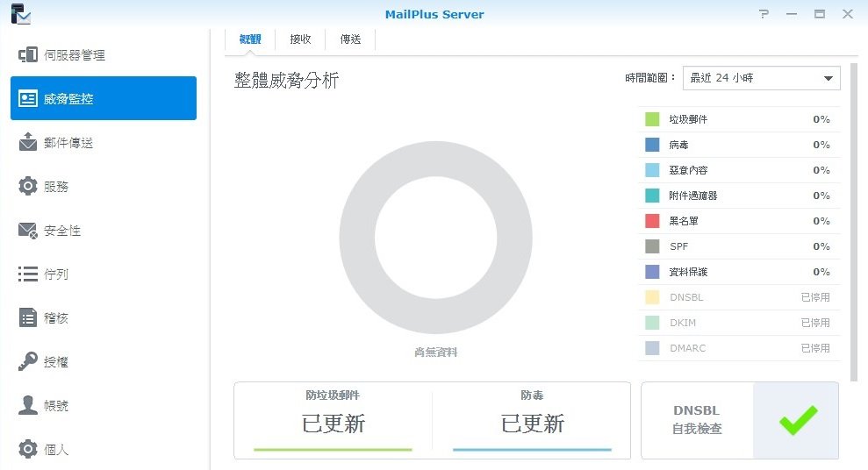Click the 病毒 blue color swatch
This screenshot has width=868, height=470.
(652, 145)
